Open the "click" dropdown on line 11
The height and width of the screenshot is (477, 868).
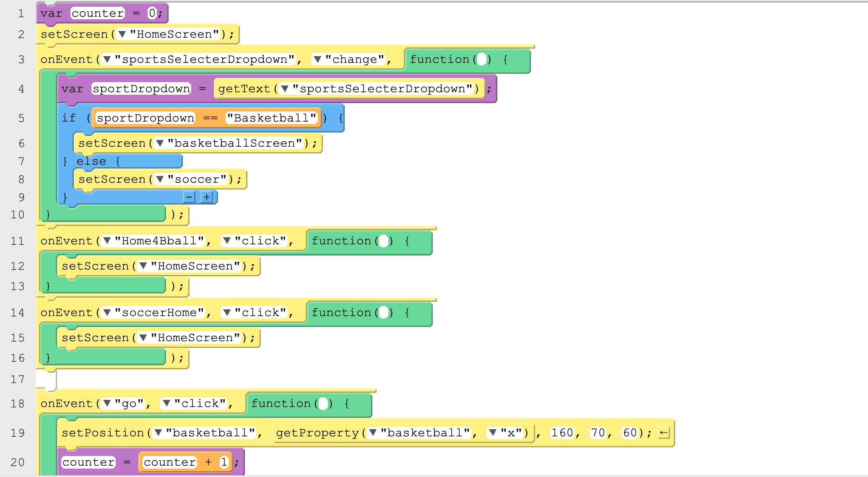coord(227,241)
